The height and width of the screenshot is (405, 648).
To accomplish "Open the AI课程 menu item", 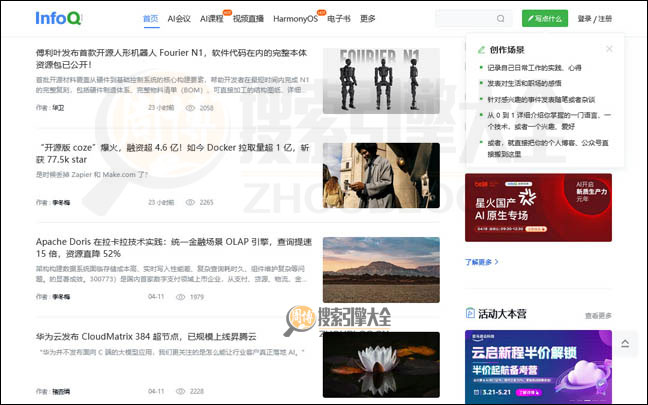I will [212, 19].
